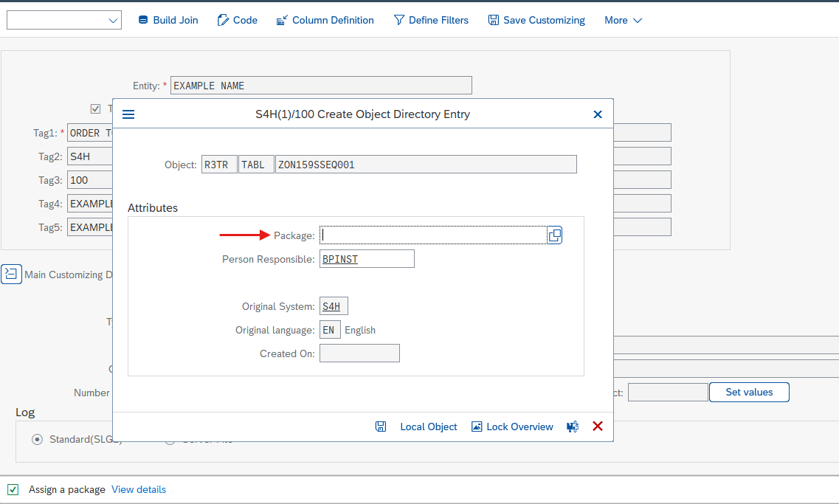Click the save icon in the dialog footer
The image size is (839, 504).
pyautogui.click(x=381, y=427)
